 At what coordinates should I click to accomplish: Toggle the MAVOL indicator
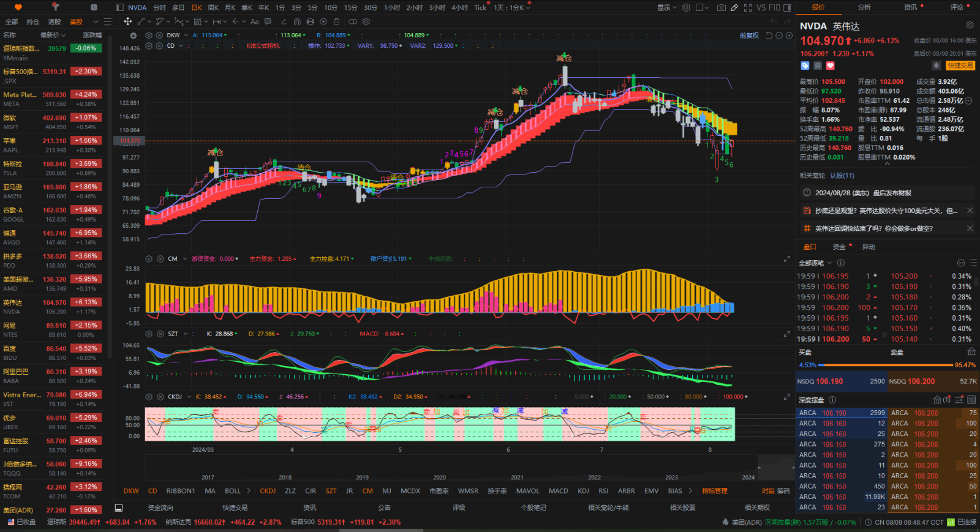pos(528,491)
